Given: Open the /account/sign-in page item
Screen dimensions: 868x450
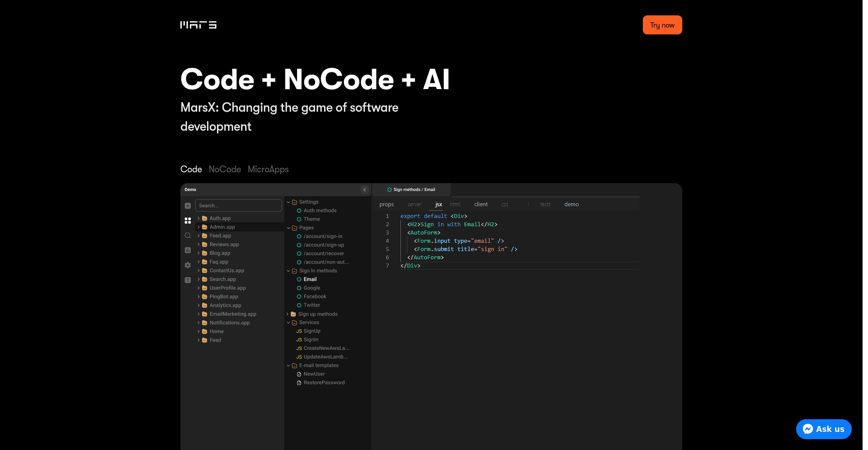Looking at the screenshot, I should coord(323,237).
